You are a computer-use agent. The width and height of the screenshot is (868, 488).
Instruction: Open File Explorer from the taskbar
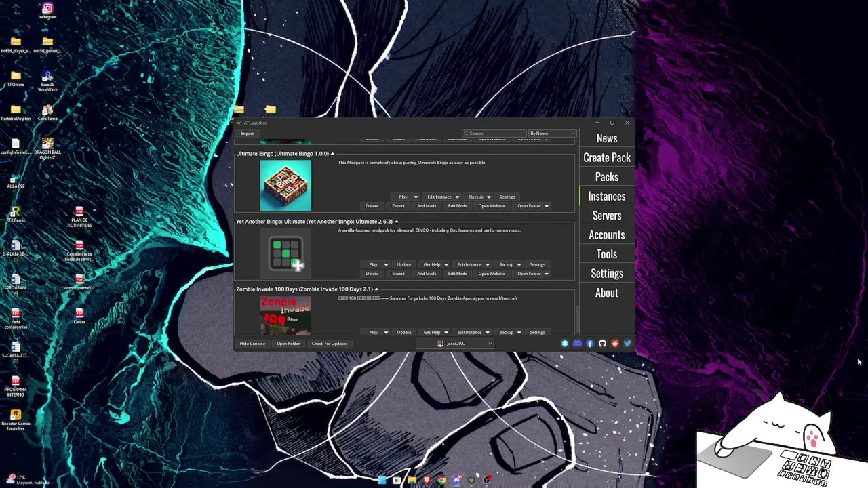412,480
